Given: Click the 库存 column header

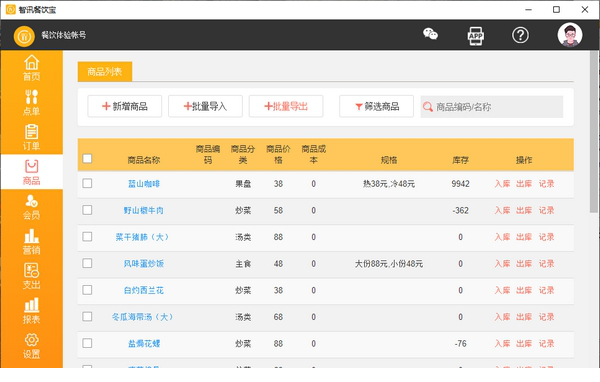Looking at the screenshot, I should (460, 160).
